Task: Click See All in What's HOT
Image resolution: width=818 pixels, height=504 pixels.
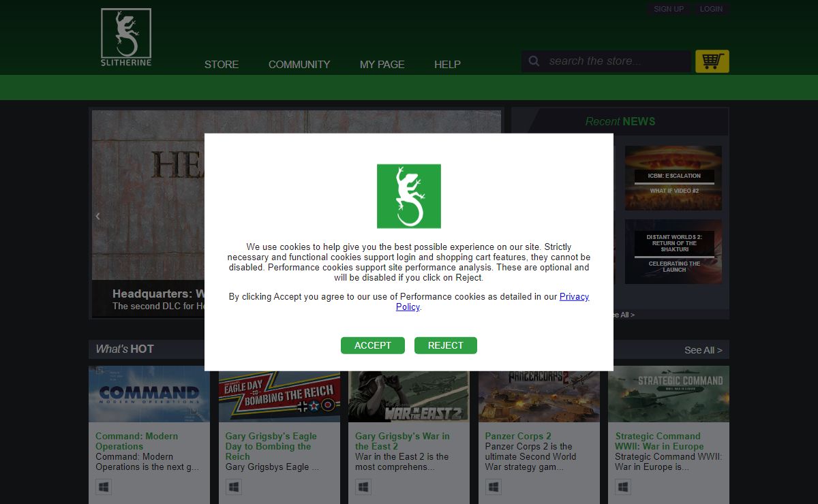Action: [703, 350]
